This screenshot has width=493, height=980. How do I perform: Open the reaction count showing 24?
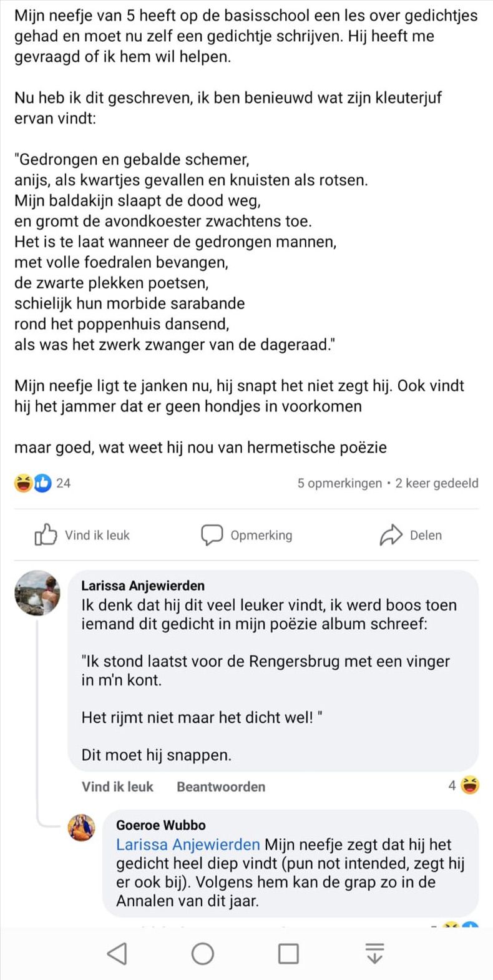(x=62, y=483)
